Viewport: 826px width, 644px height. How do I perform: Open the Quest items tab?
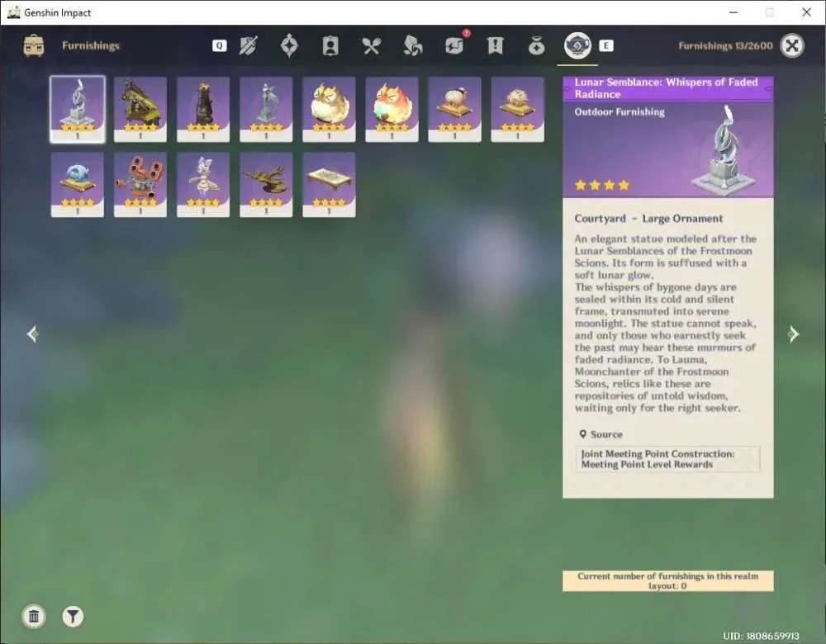coord(495,45)
